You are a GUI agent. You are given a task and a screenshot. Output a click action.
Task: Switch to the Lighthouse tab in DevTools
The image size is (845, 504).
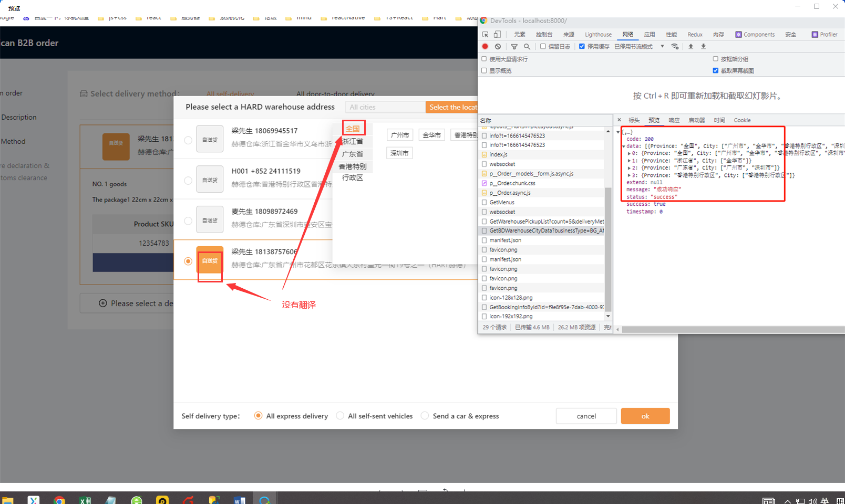point(598,35)
